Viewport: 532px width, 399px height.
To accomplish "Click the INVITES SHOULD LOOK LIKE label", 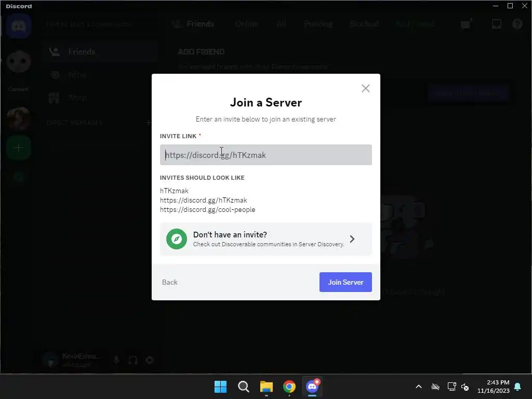I will tap(202, 178).
